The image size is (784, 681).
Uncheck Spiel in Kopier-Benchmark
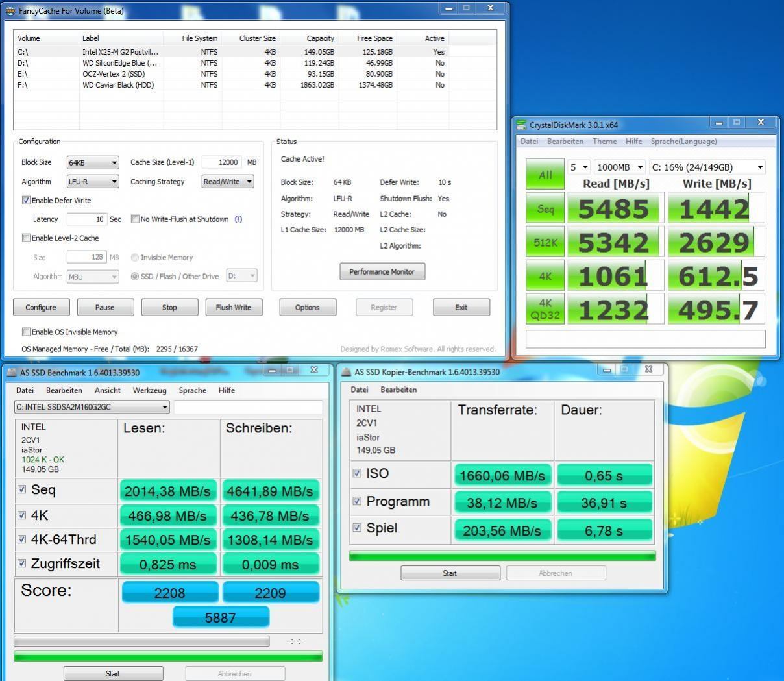tap(357, 528)
